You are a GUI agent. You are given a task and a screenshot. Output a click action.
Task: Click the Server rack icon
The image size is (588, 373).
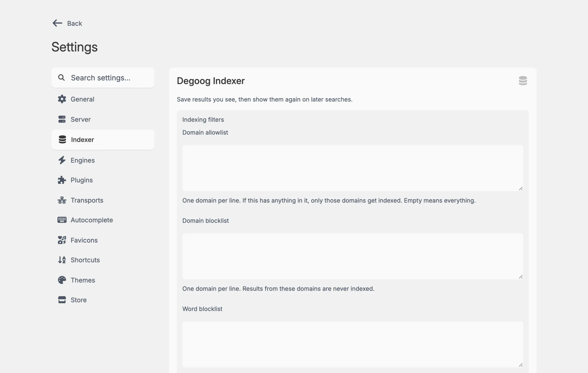(62, 119)
